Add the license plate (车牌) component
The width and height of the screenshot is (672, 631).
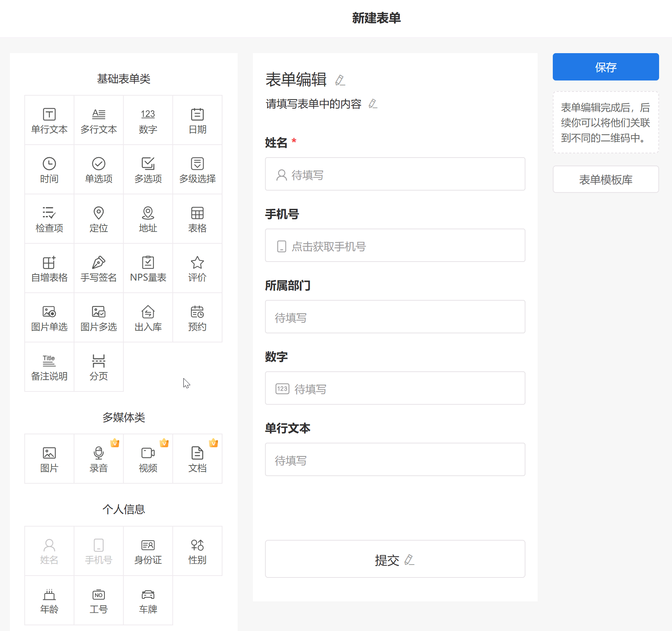148,600
